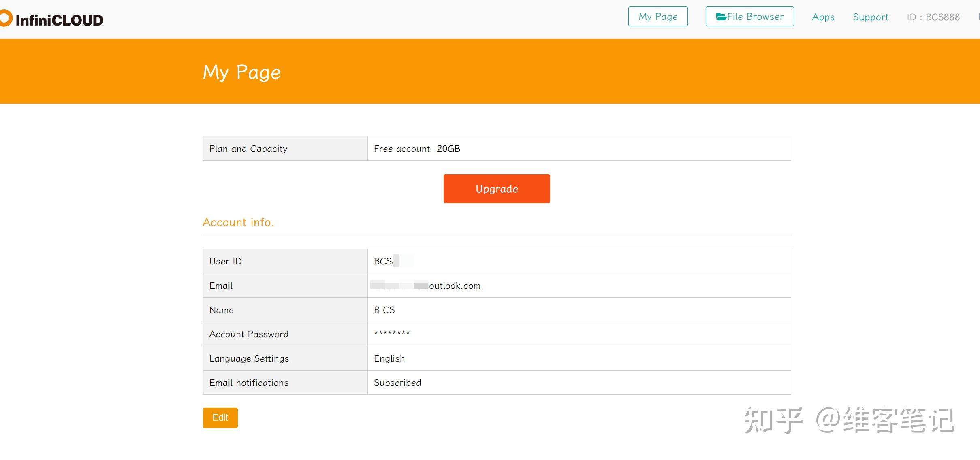The height and width of the screenshot is (460, 980).
Task: Select the Plan and Capacity row
Action: click(248, 149)
